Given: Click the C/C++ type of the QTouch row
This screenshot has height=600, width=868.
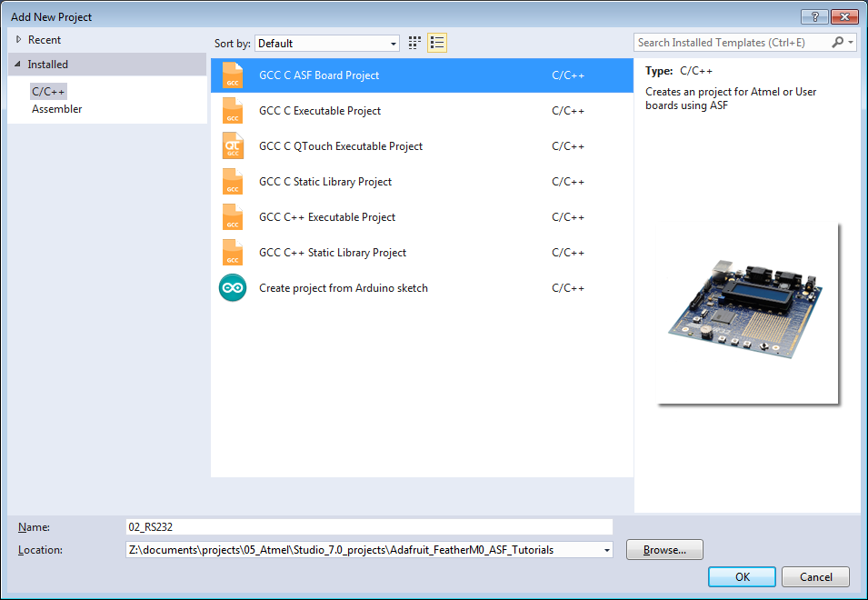Looking at the screenshot, I should click(x=568, y=146).
